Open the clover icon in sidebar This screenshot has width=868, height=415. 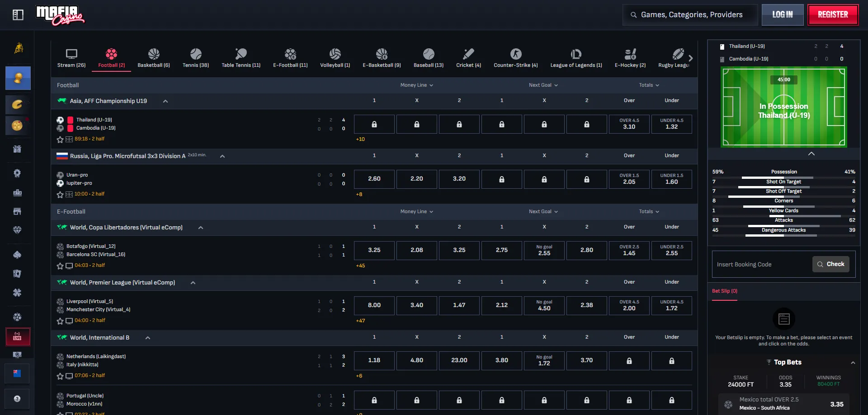(17, 293)
